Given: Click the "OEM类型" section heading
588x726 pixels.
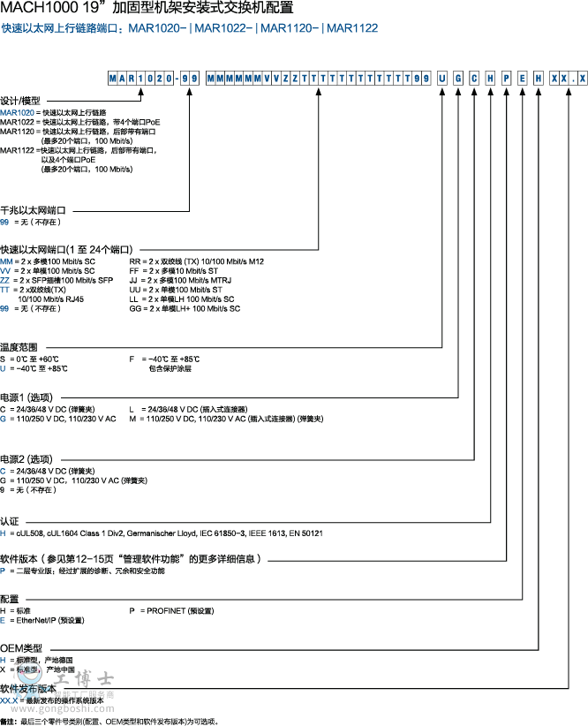Looking at the screenshot, I should tap(21, 648).
